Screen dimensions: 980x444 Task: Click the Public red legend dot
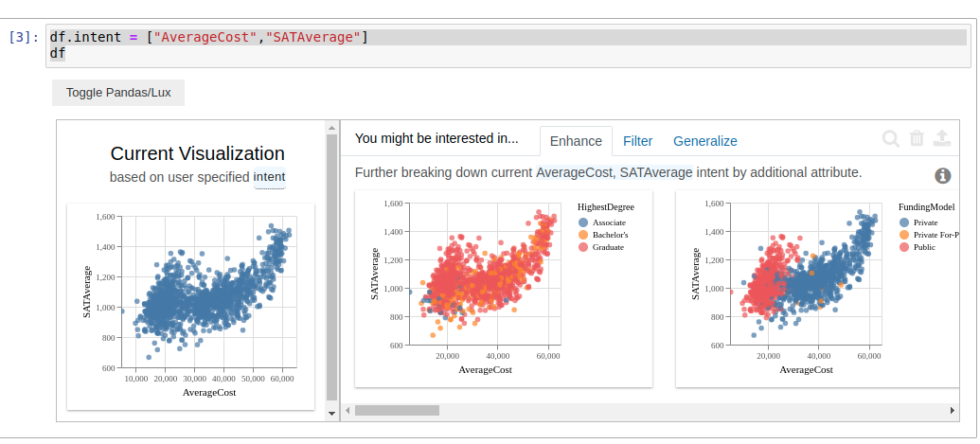tap(904, 247)
